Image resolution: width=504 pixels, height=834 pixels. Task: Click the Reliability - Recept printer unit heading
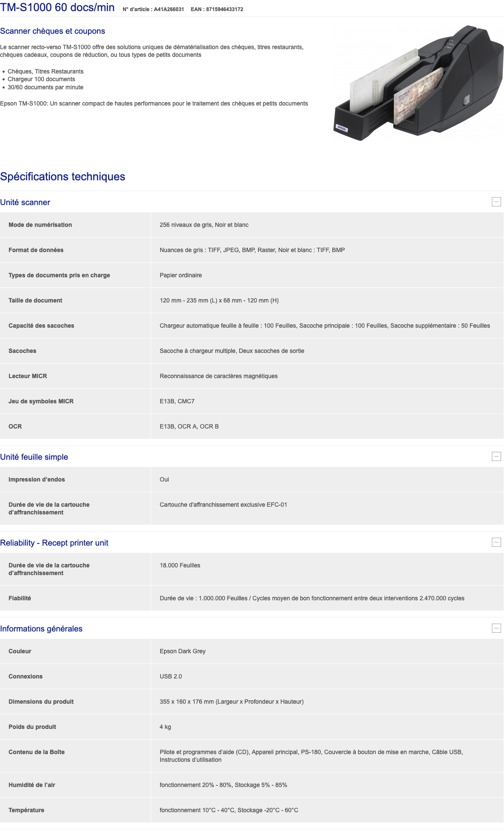point(54,543)
